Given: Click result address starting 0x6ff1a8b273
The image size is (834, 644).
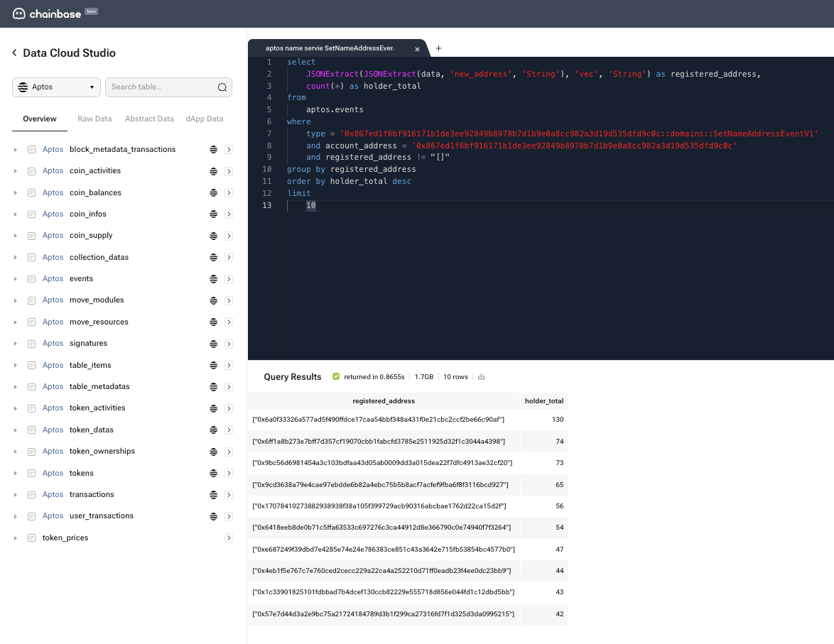Looking at the screenshot, I should (x=379, y=442).
